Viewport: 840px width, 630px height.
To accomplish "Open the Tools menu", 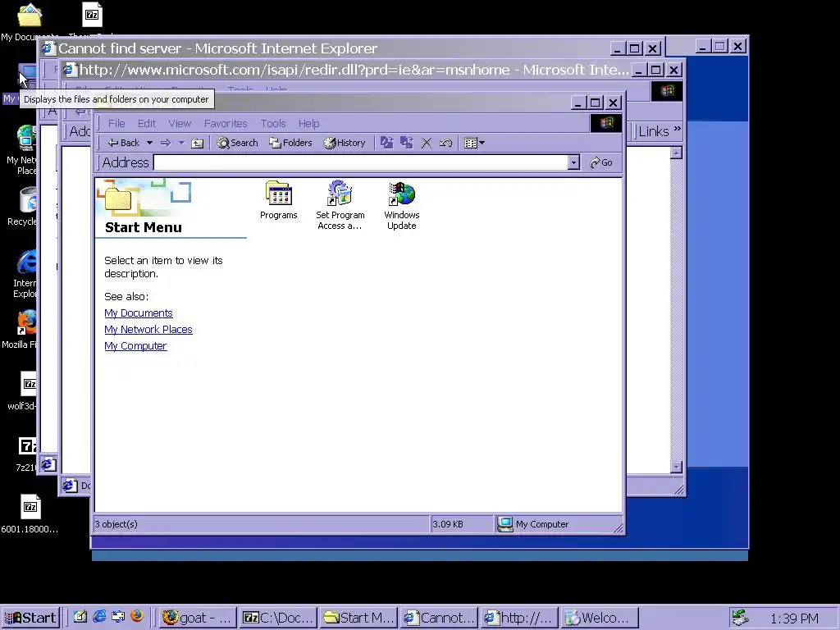I will (x=272, y=123).
